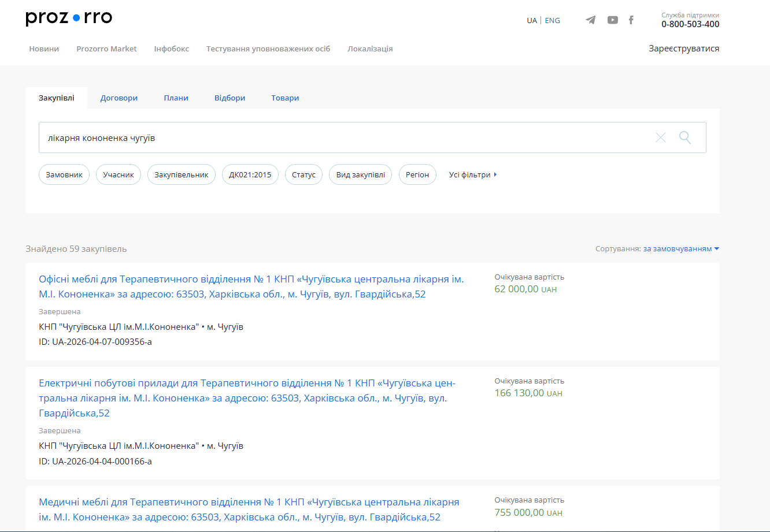
Task: Click the ID UA-2026-04-07-009356-a text
Action: pyautogui.click(x=95, y=342)
